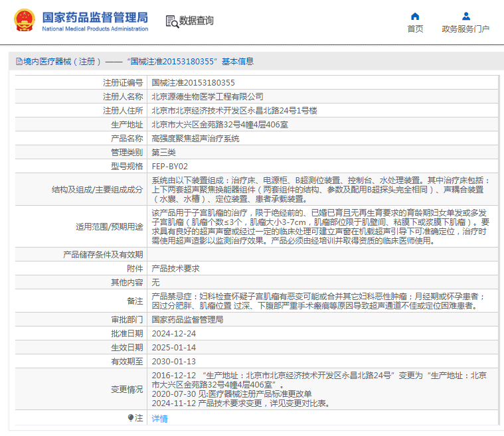Select the model value FEP-BY02
Image resolution: width=504 pixels, height=436 pixels.
coord(170,167)
